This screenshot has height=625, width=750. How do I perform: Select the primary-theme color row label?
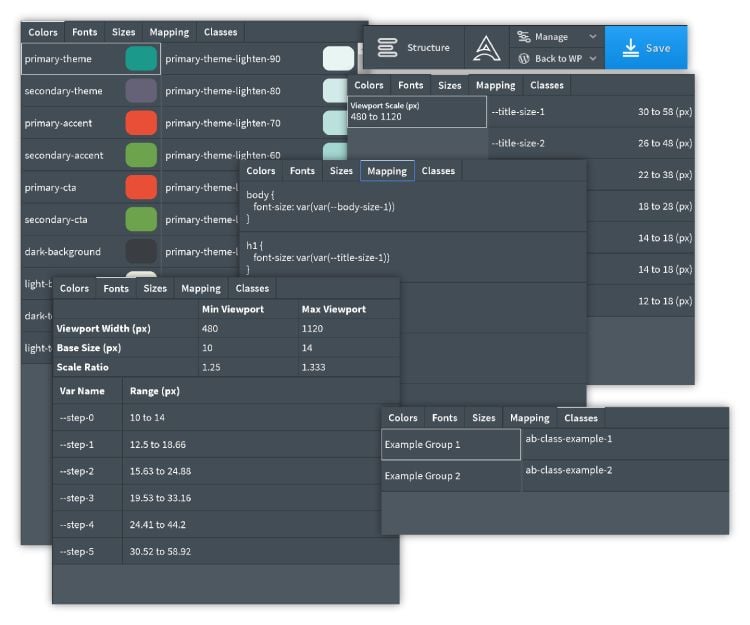click(x=58, y=59)
